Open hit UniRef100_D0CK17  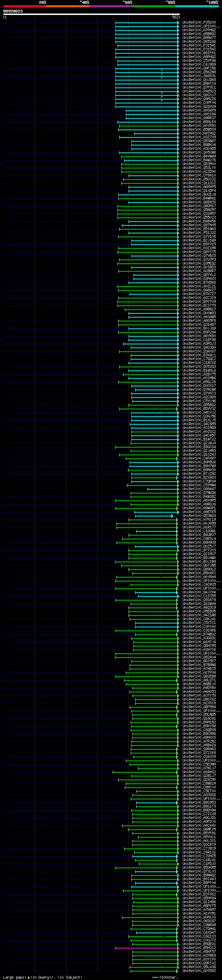click(199, 386)
